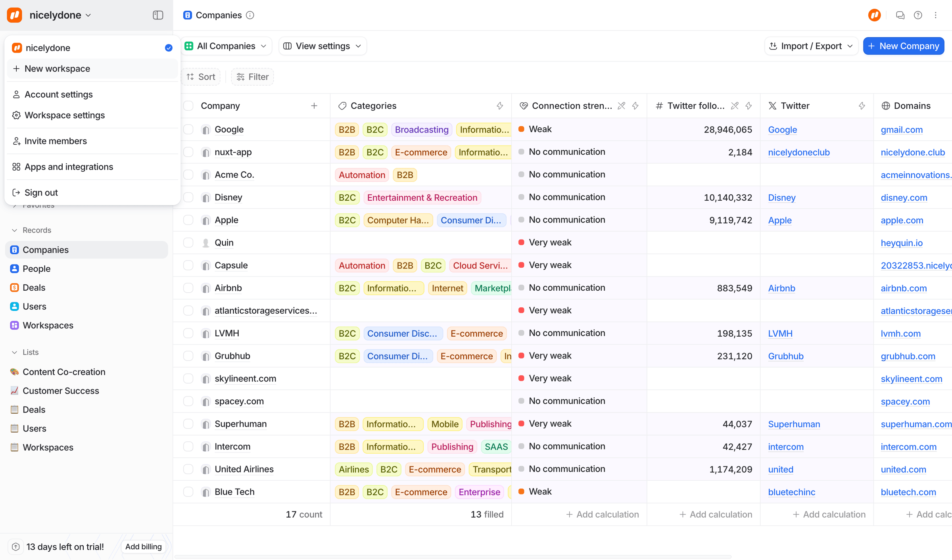
Task: Click the People icon in sidebar
Action: [15, 269]
